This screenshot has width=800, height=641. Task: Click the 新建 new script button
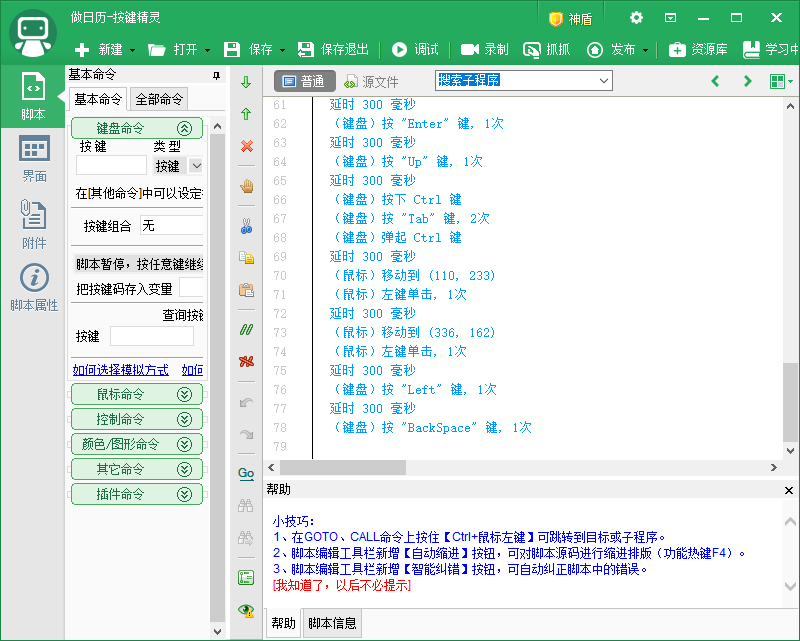coord(98,50)
